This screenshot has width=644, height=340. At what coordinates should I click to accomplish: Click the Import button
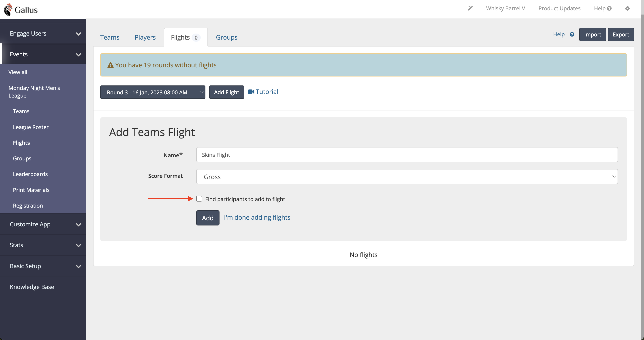(x=593, y=34)
